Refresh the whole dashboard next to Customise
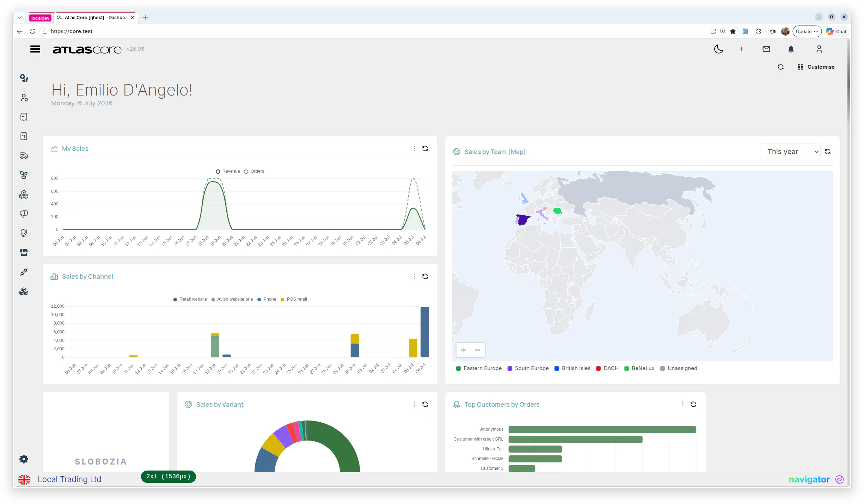The height and width of the screenshot is (504, 864). pos(781,67)
